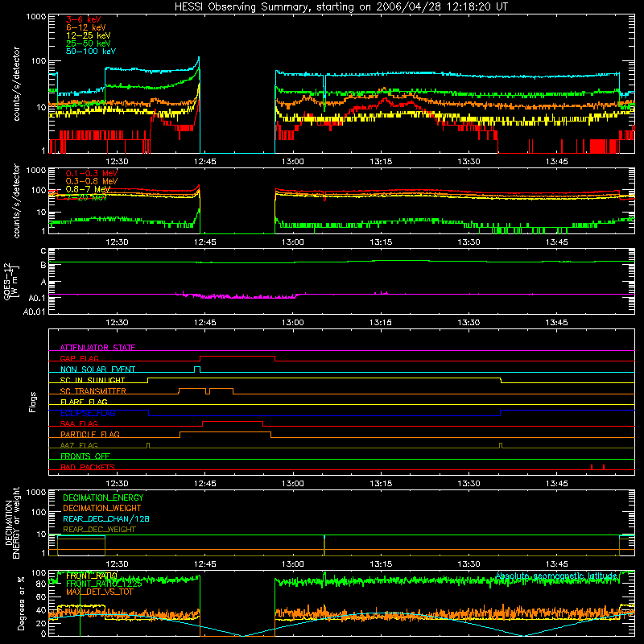Click the 13:00 label under the Flags panel
The image size is (644, 644).
tap(293, 483)
